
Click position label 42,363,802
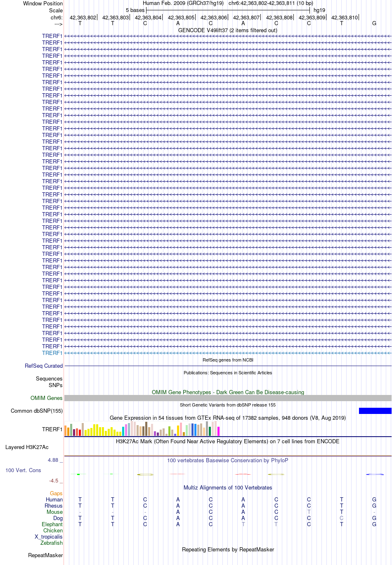83,18
